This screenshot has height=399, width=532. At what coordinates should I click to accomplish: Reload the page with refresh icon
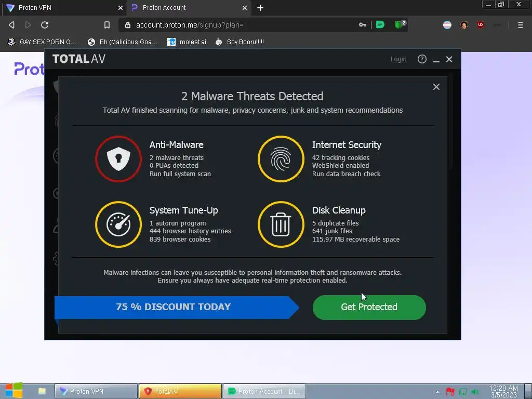coord(45,25)
